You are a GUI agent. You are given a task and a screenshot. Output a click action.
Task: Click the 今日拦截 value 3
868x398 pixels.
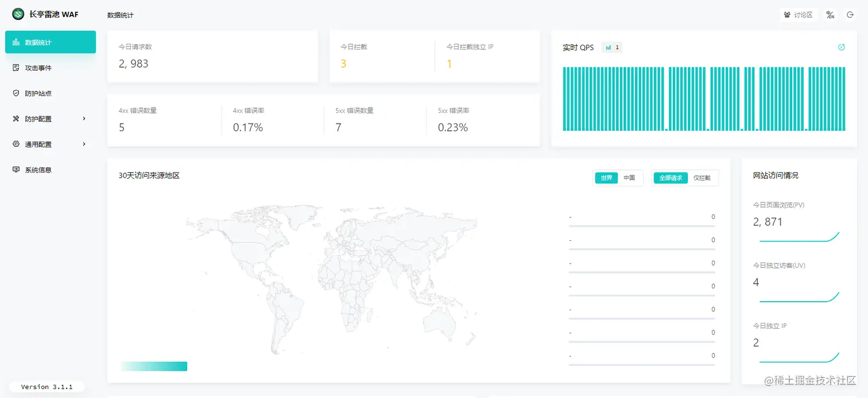point(343,64)
